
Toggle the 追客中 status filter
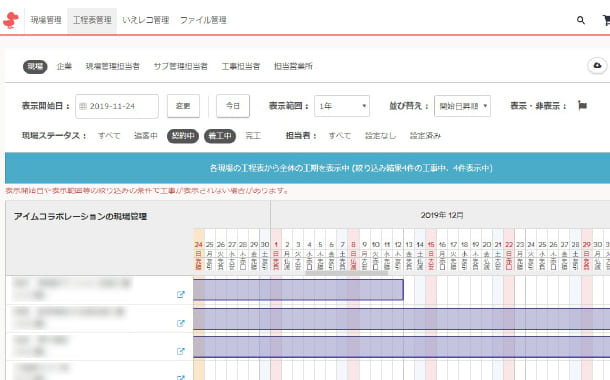[x=145, y=136]
